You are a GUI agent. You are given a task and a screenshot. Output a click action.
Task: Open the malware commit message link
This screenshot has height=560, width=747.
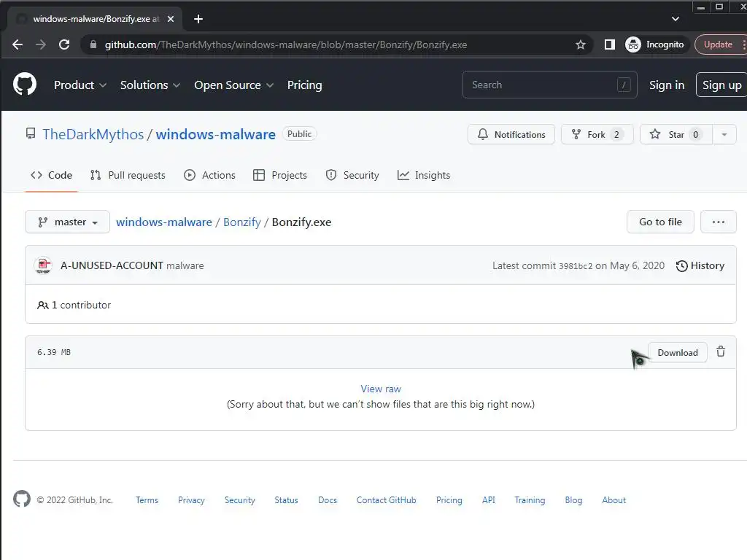(185, 265)
